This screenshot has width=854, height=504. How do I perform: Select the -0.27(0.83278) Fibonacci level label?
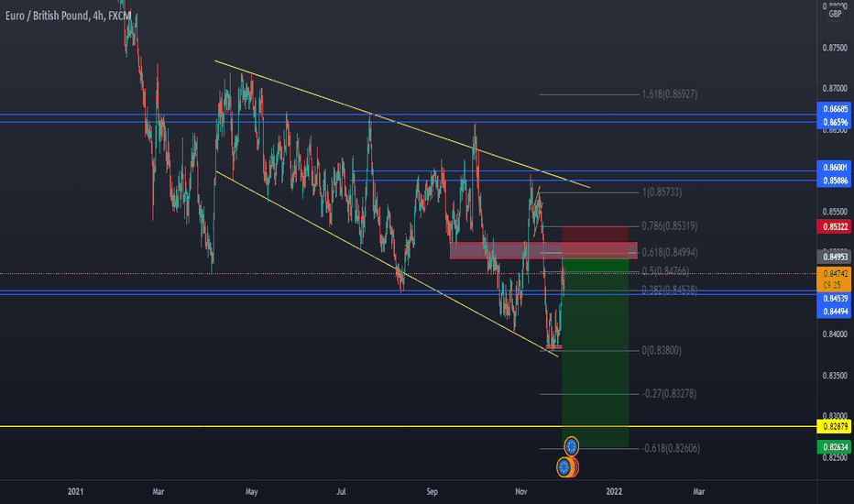(669, 393)
